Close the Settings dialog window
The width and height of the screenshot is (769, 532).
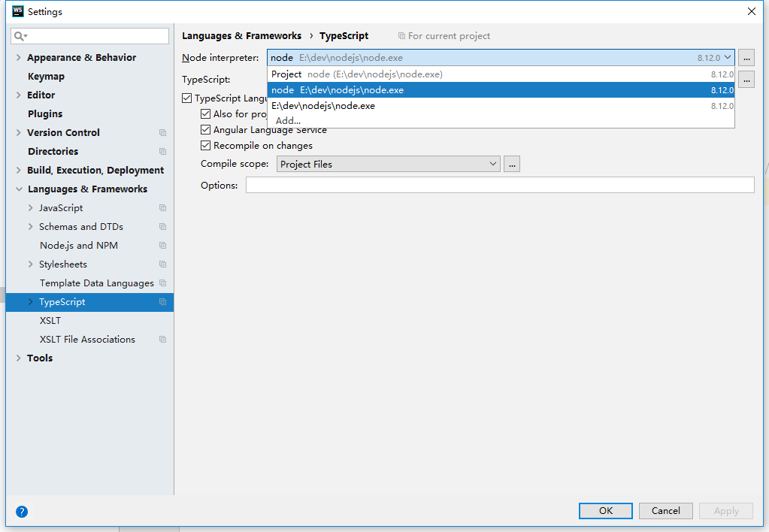coord(752,11)
